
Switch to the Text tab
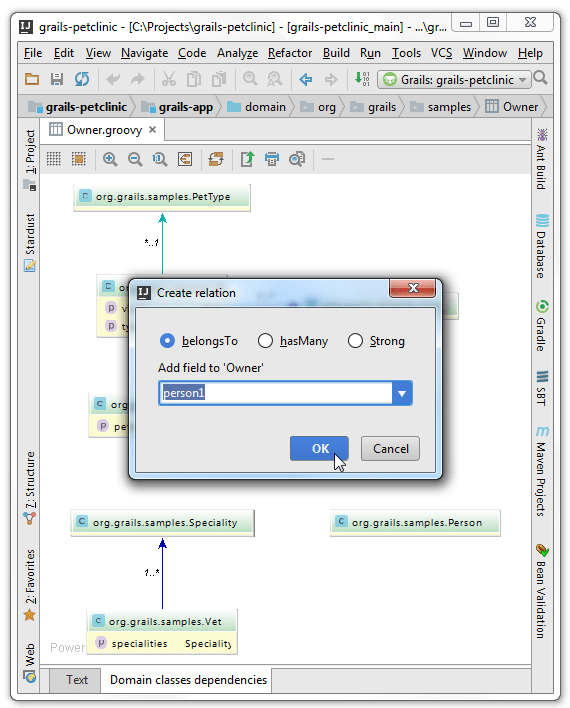(76, 680)
